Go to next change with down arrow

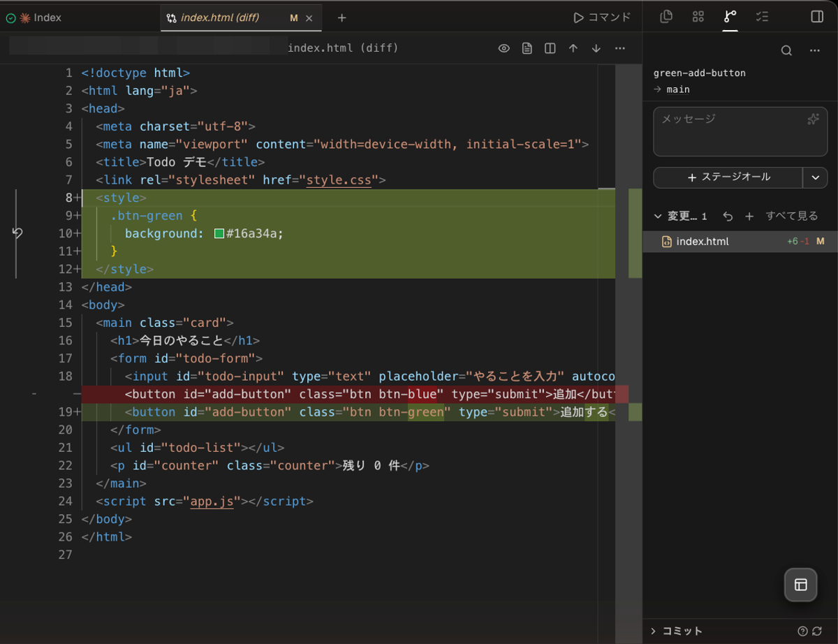[x=596, y=48]
